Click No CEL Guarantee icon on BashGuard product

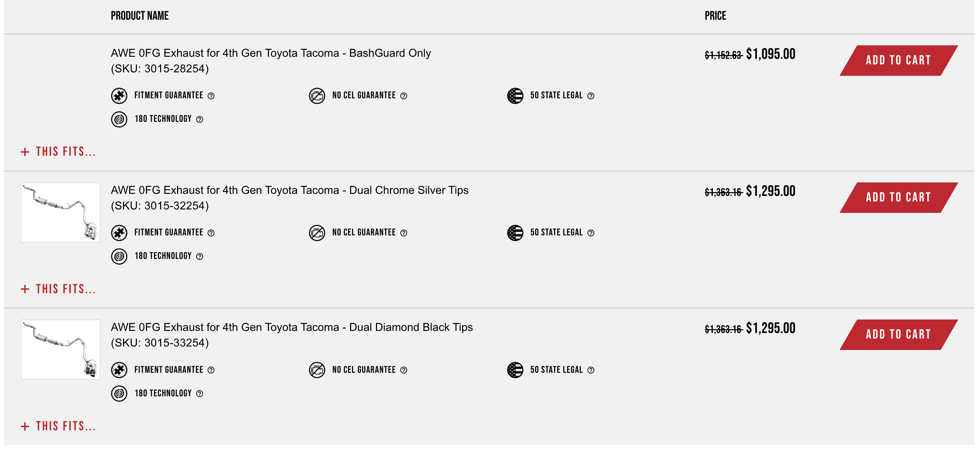click(x=317, y=96)
